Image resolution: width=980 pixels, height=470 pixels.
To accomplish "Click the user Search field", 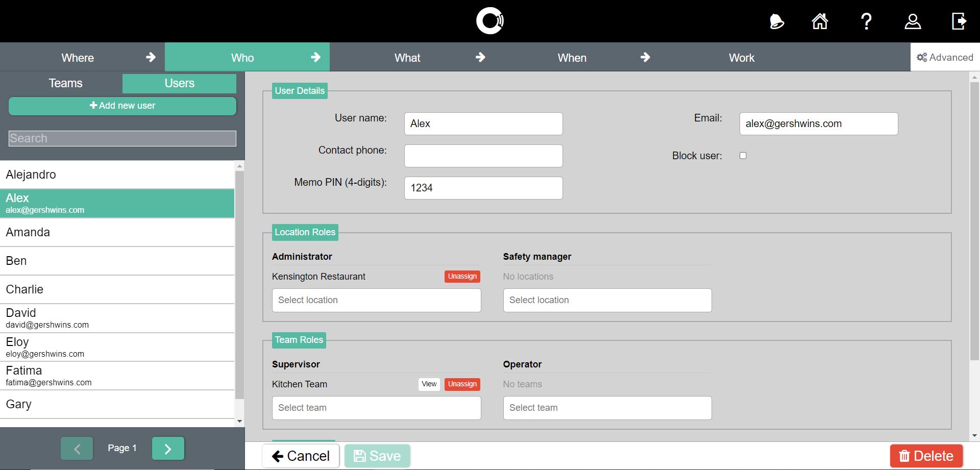I will coord(122,138).
